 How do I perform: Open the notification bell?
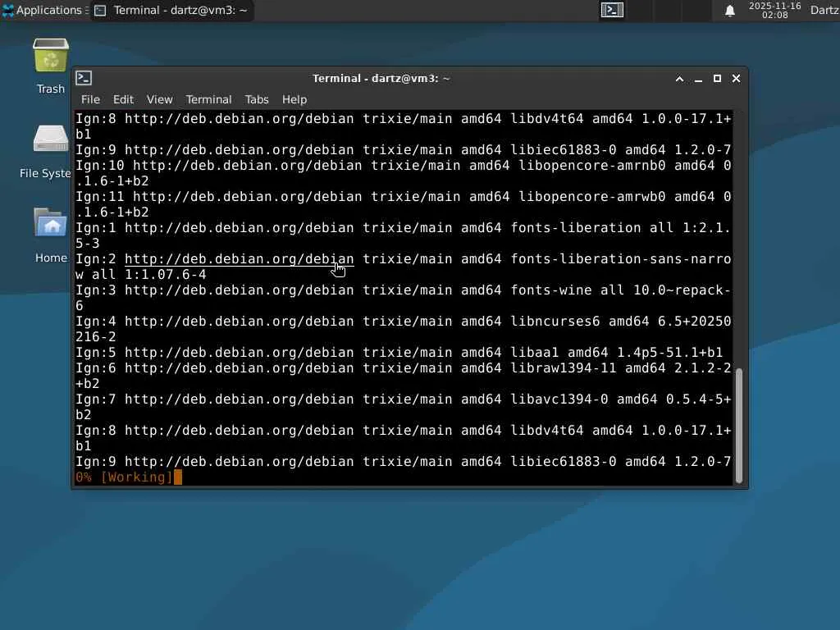[729, 11]
